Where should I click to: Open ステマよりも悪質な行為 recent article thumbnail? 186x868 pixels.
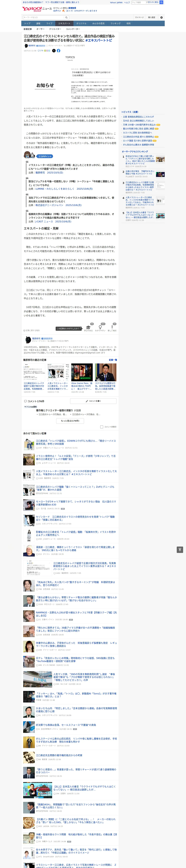click(106, 372)
